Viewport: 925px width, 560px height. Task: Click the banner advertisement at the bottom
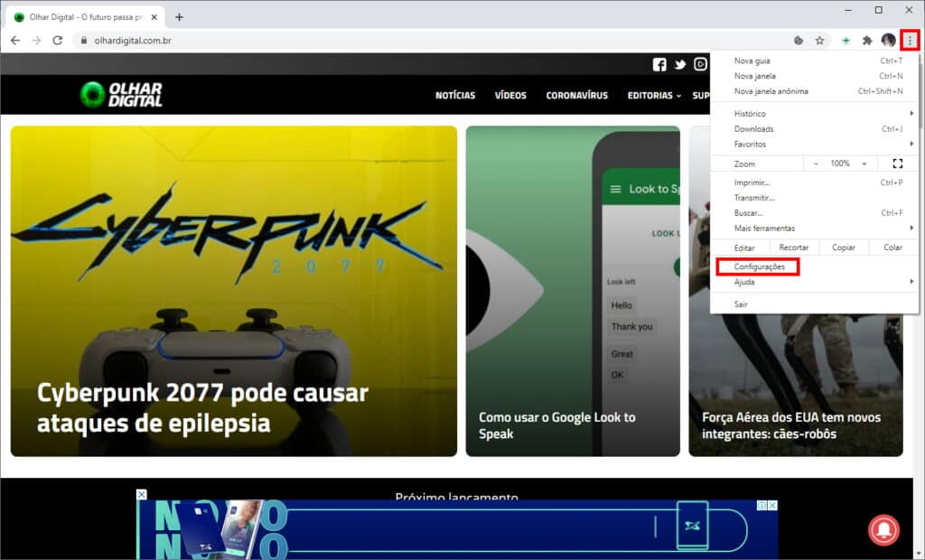point(457,529)
